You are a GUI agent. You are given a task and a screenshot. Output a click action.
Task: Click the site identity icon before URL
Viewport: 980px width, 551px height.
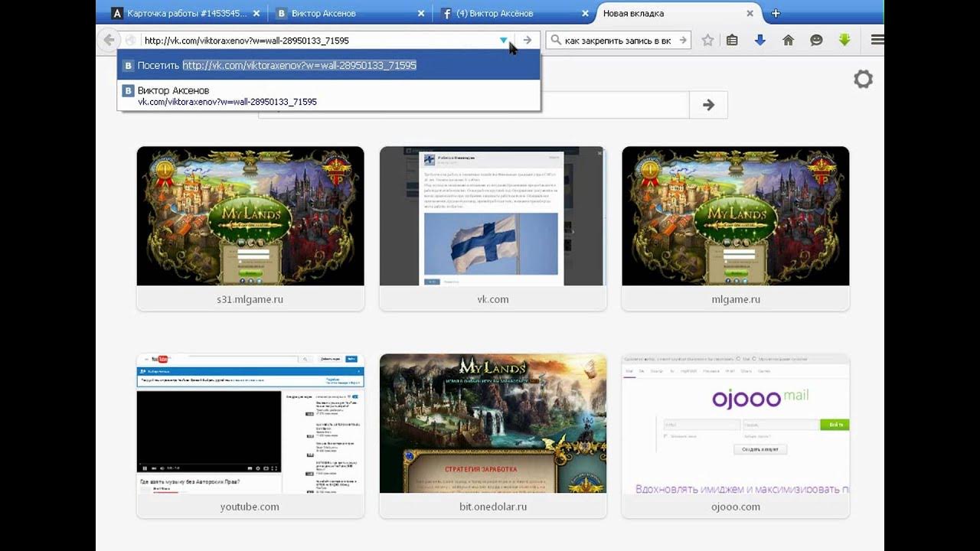point(130,41)
